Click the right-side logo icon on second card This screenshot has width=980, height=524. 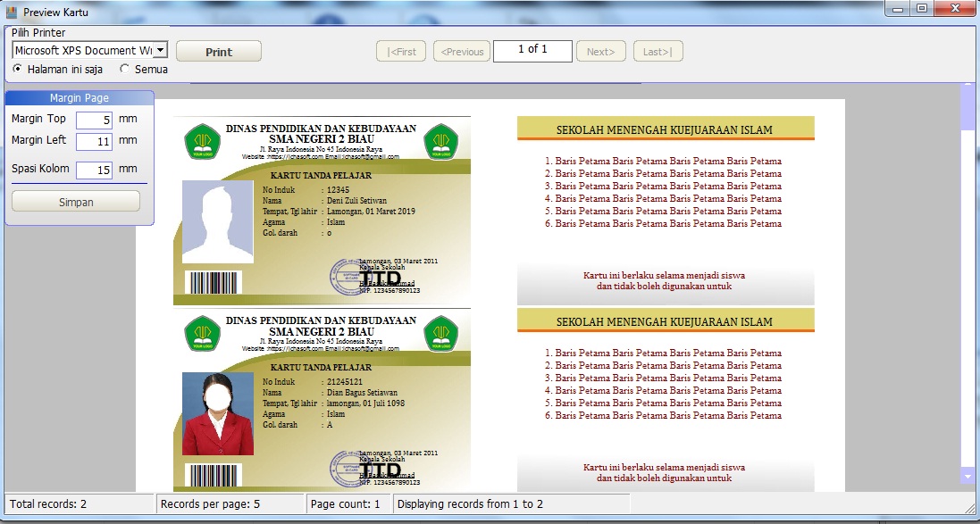click(441, 332)
